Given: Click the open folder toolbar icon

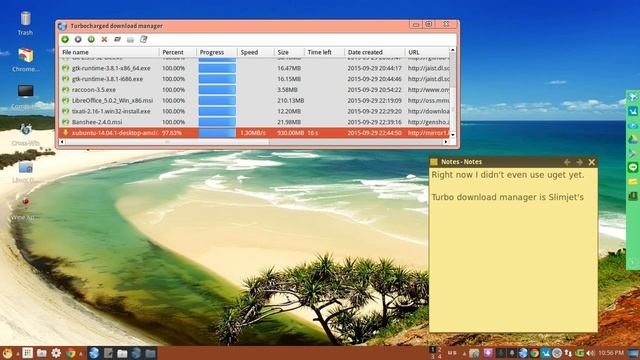Looking at the screenshot, I should (117, 39).
